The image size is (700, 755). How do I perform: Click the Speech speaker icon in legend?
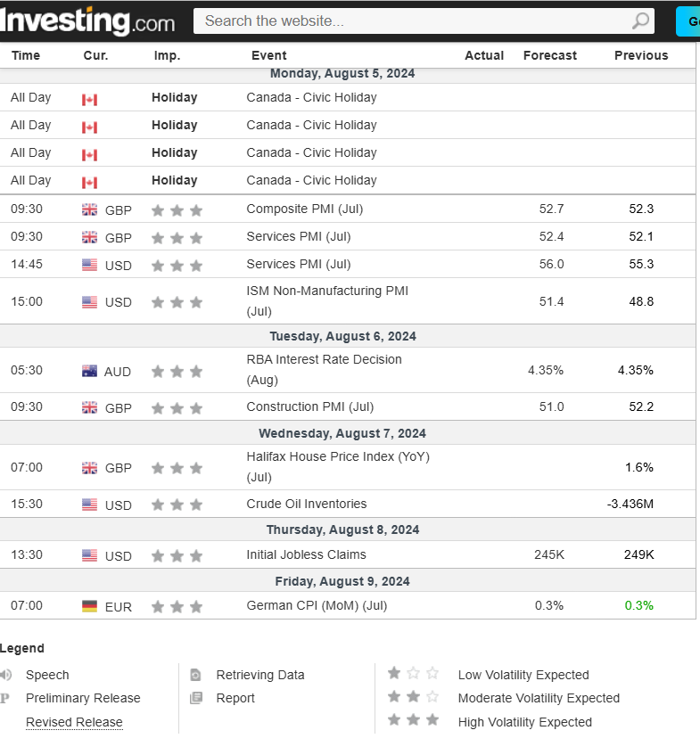pyautogui.click(x=6, y=675)
